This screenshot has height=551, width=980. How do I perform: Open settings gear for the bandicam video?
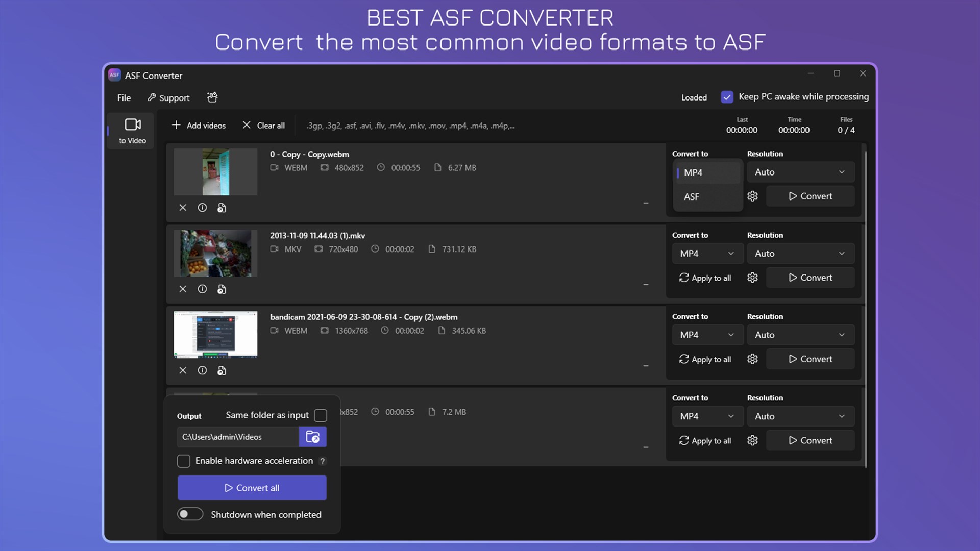point(752,359)
